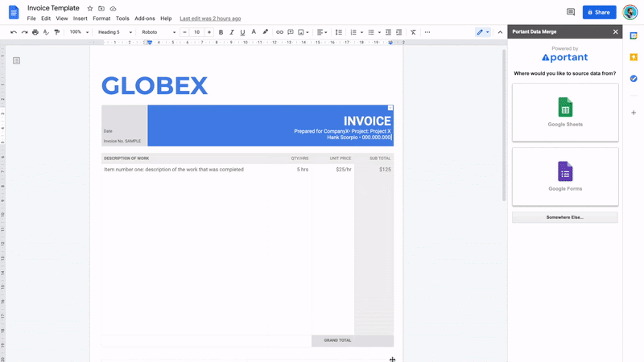Click the Undo icon in toolbar
The width and height of the screenshot is (644, 362).
coord(14,32)
